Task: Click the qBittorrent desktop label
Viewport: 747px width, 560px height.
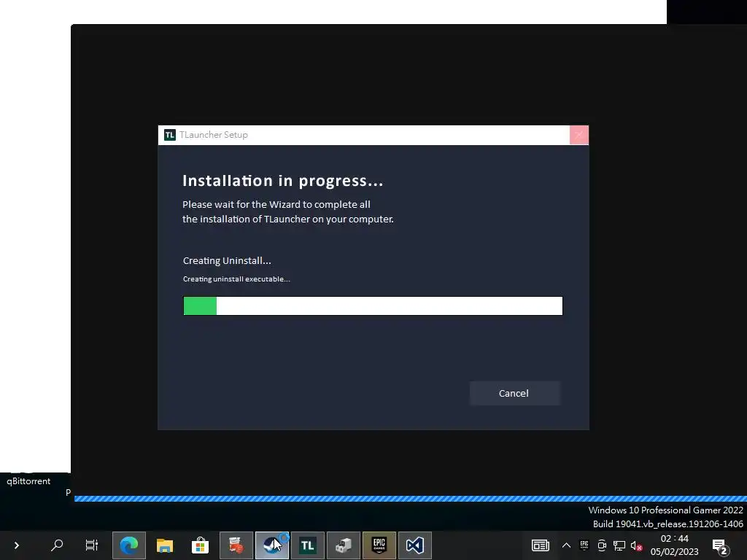Action: click(x=28, y=481)
